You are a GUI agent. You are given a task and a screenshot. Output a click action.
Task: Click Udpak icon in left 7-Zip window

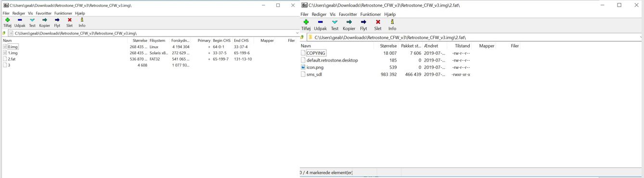(20, 20)
